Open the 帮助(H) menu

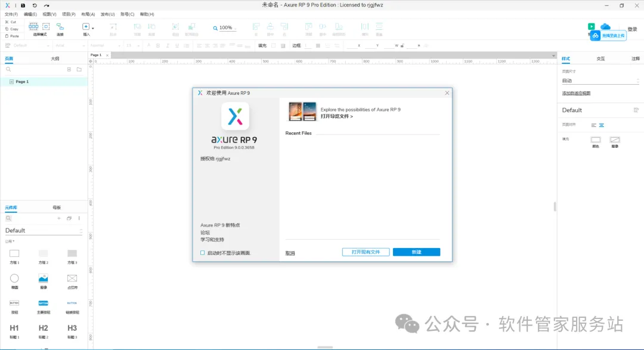[x=147, y=14]
